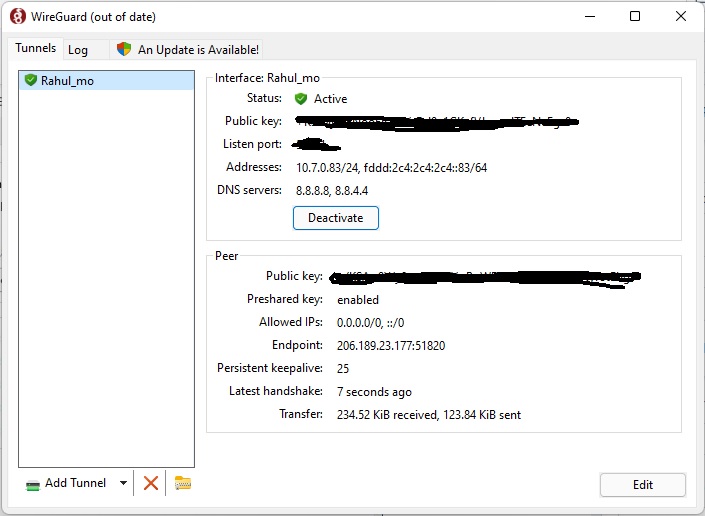The width and height of the screenshot is (705, 516).
Task: Select the Rahul_mo tunnel in list
Action: tap(107, 81)
